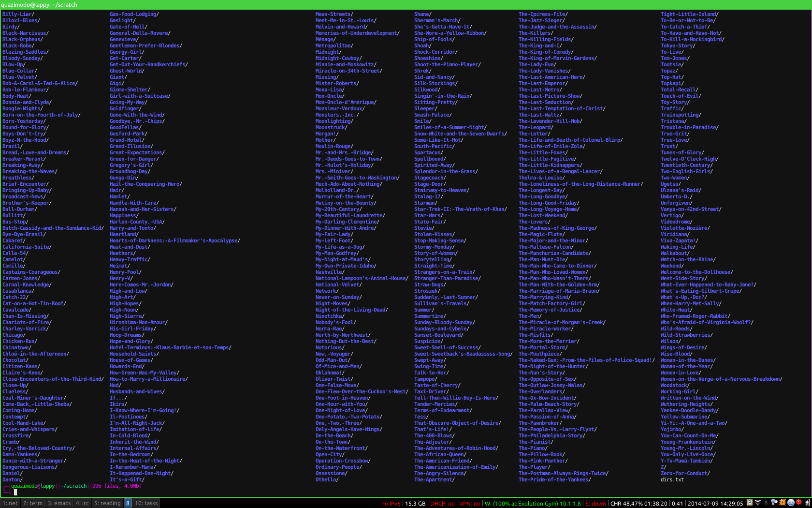Click the 'Zero-for-Conduct/' directory

click(685, 474)
